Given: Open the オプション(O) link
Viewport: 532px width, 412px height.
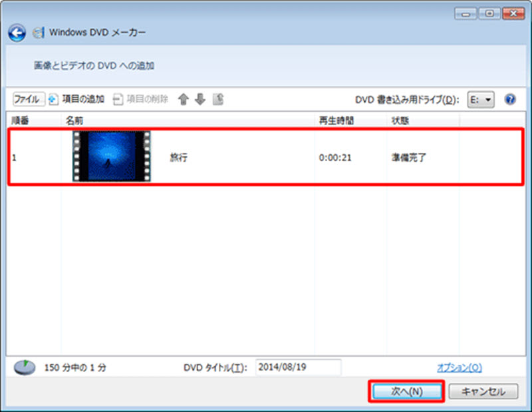Looking at the screenshot, I should coord(460,367).
